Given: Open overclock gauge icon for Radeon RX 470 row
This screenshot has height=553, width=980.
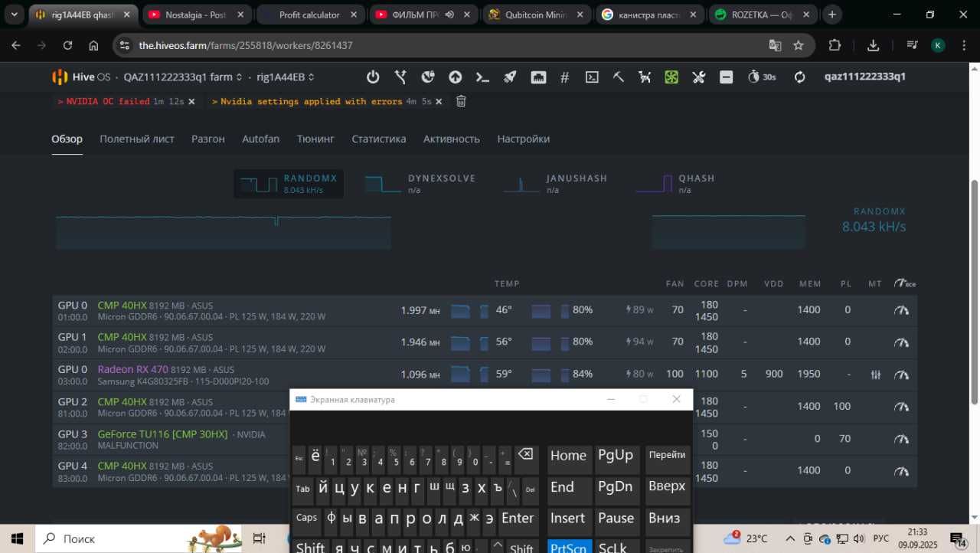Looking at the screenshot, I should point(902,375).
